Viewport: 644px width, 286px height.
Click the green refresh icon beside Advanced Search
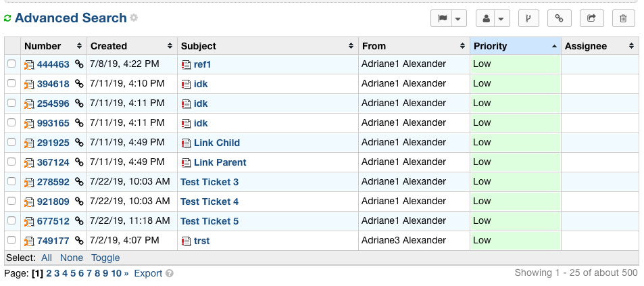coord(7,19)
